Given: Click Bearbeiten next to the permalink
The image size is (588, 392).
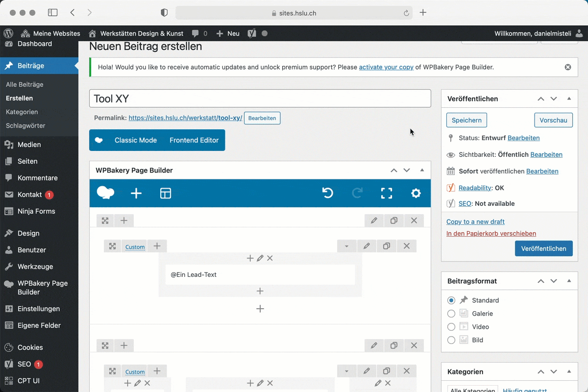Looking at the screenshot, I should (262, 118).
